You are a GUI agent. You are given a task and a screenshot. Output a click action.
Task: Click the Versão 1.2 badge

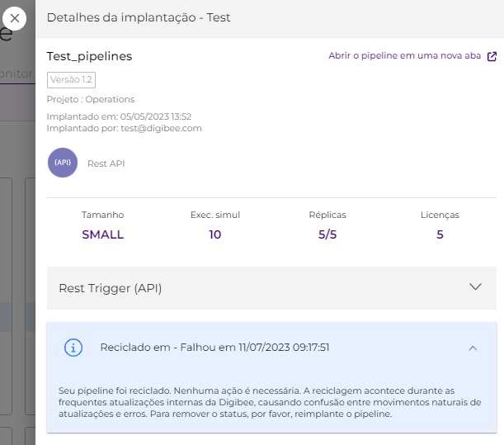[x=71, y=79]
